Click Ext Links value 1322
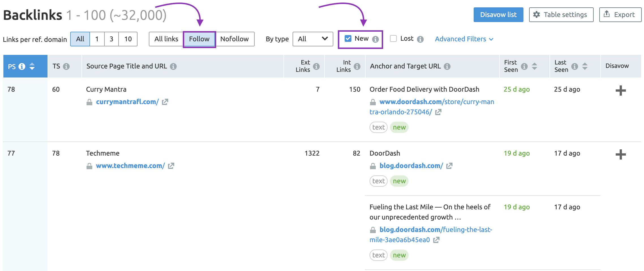The width and height of the screenshot is (644, 271). (312, 153)
